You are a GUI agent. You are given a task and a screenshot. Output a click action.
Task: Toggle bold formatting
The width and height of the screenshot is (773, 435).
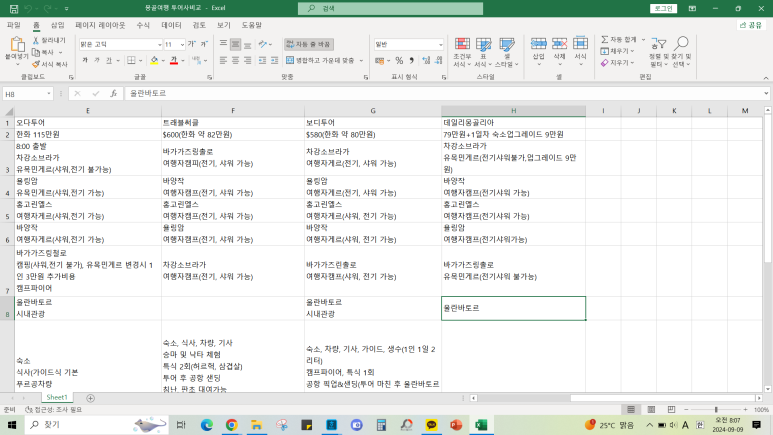coord(85,60)
